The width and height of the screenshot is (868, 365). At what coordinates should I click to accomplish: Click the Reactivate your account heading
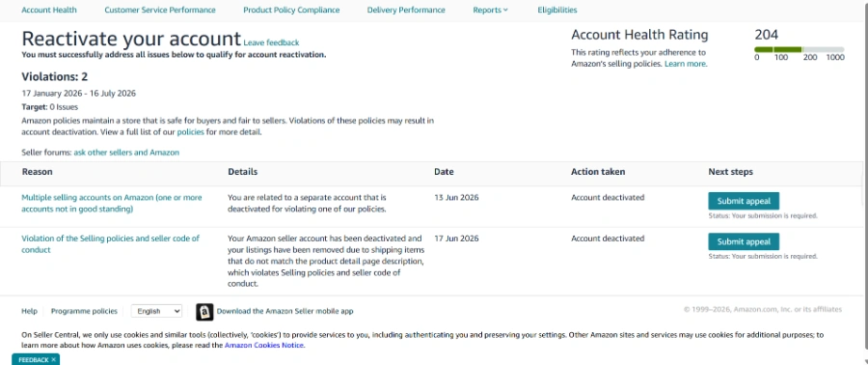pos(131,39)
